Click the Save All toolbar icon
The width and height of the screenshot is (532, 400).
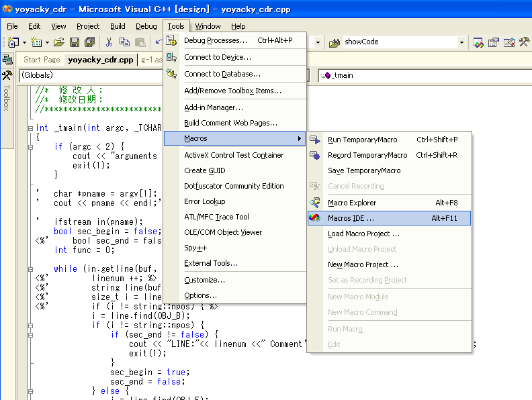90,42
